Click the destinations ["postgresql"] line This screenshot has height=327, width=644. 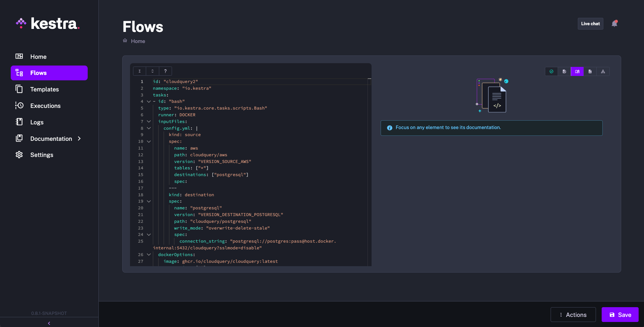point(211,175)
